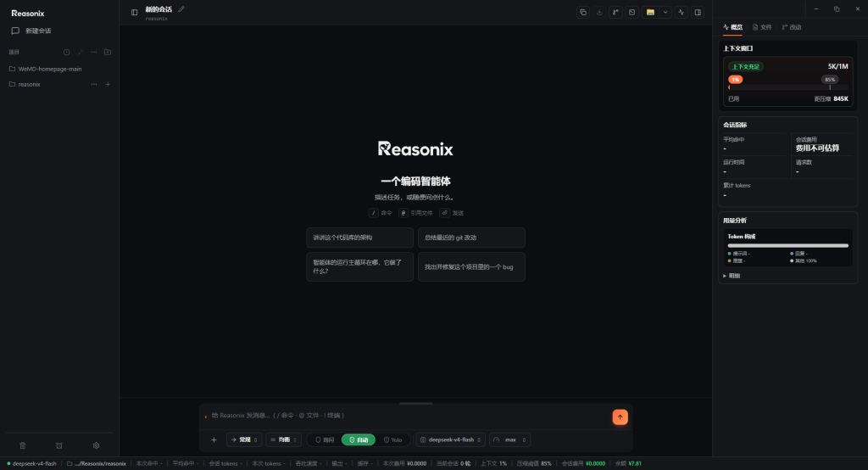Screen dimensions: 868x470
Task: Click the / 命令 shortcut hint
Action: coord(381,213)
